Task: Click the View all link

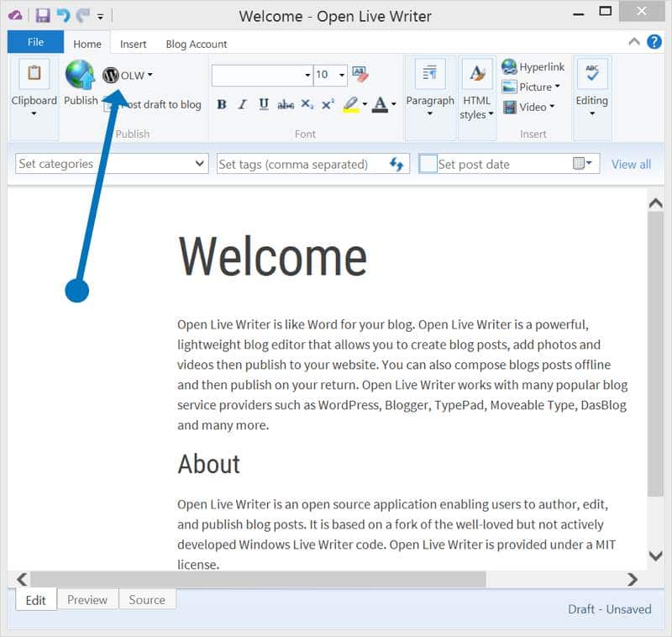Action: [630, 165]
